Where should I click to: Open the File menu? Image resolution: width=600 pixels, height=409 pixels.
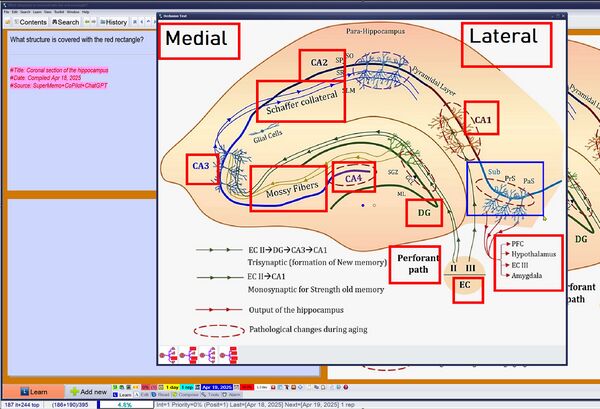[x=7, y=12]
